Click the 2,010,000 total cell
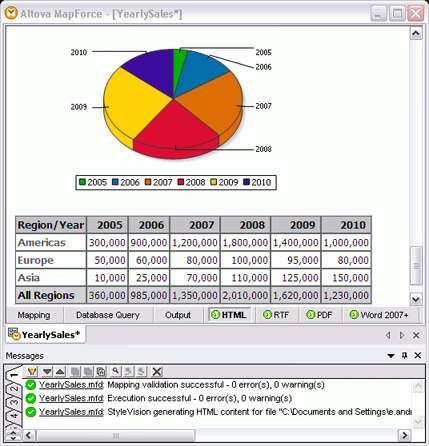 (245, 295)
